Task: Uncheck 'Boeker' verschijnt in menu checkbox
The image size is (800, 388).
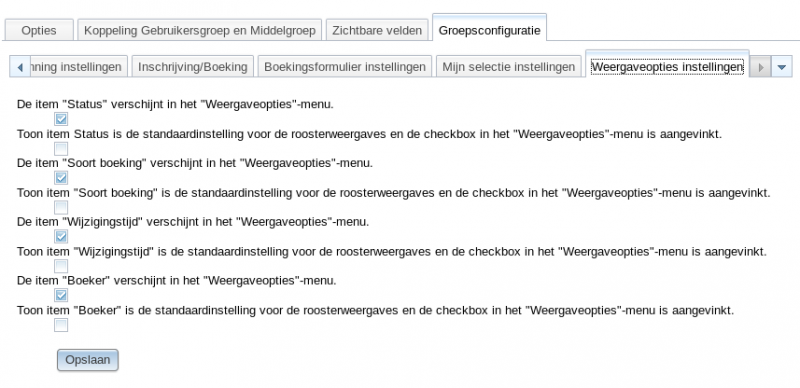Action: (61, 296)
